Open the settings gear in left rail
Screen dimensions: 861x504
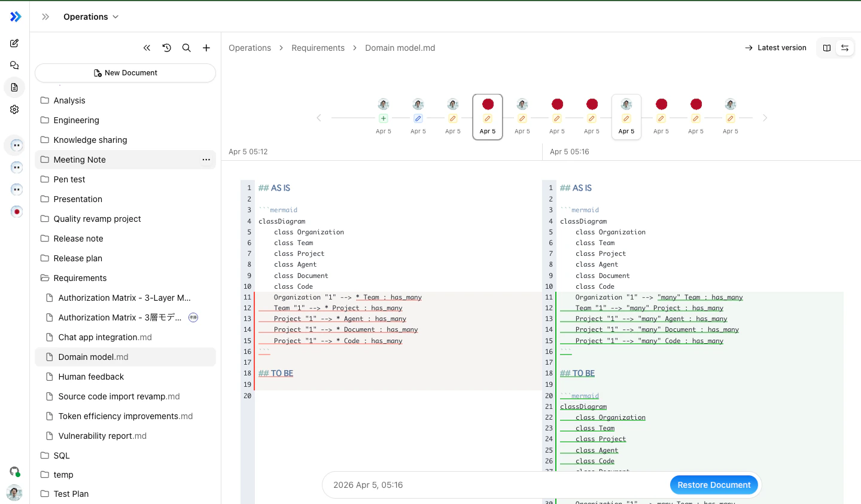[x=14, y=109]
